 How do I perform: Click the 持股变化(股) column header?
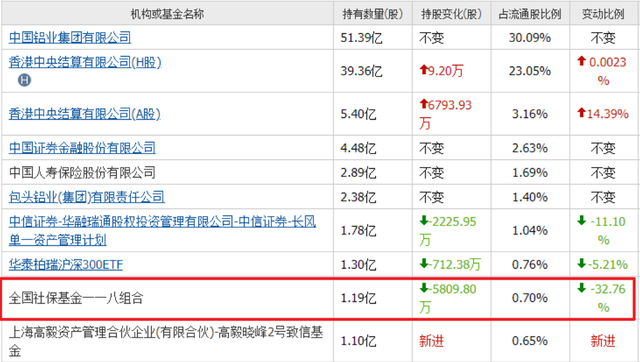click(451, 14)
